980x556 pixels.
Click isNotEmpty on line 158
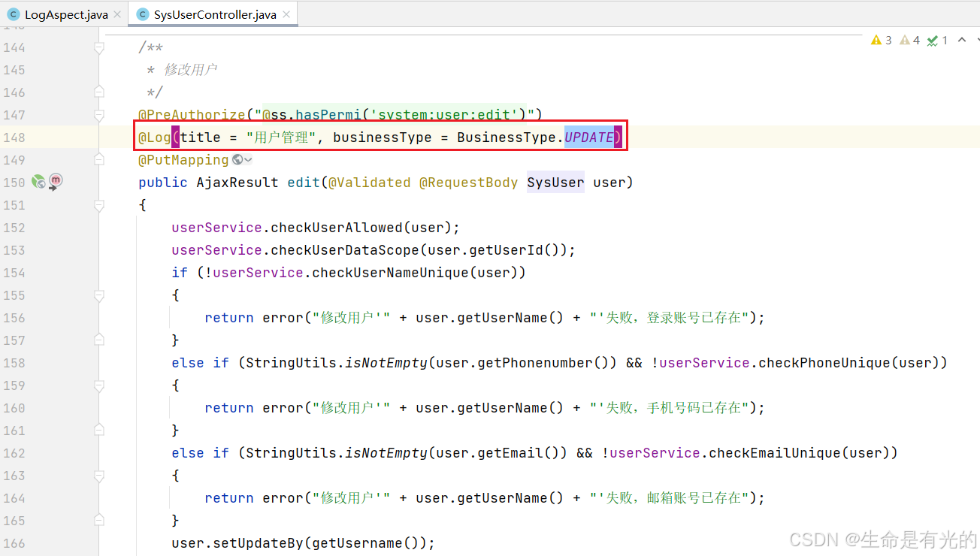386,363
